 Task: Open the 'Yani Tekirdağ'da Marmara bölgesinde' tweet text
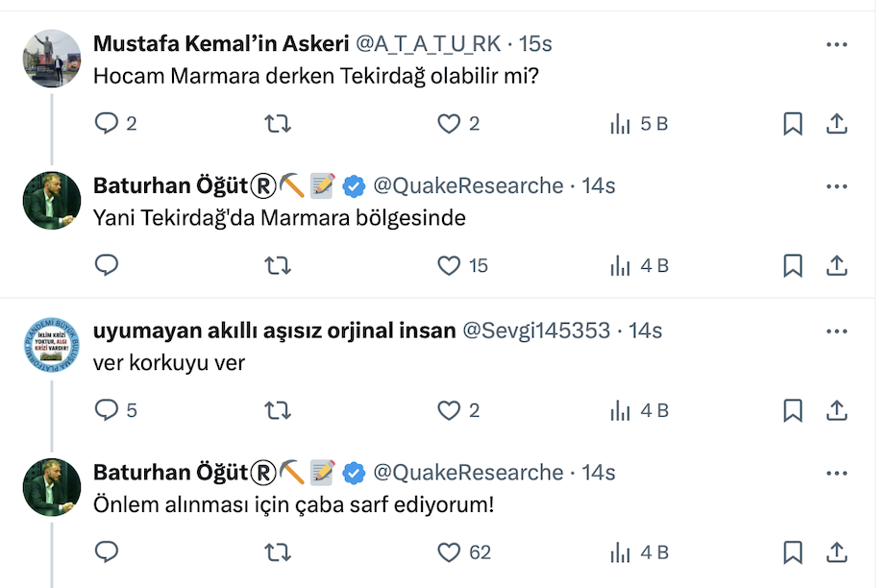[x=279, y=218]
